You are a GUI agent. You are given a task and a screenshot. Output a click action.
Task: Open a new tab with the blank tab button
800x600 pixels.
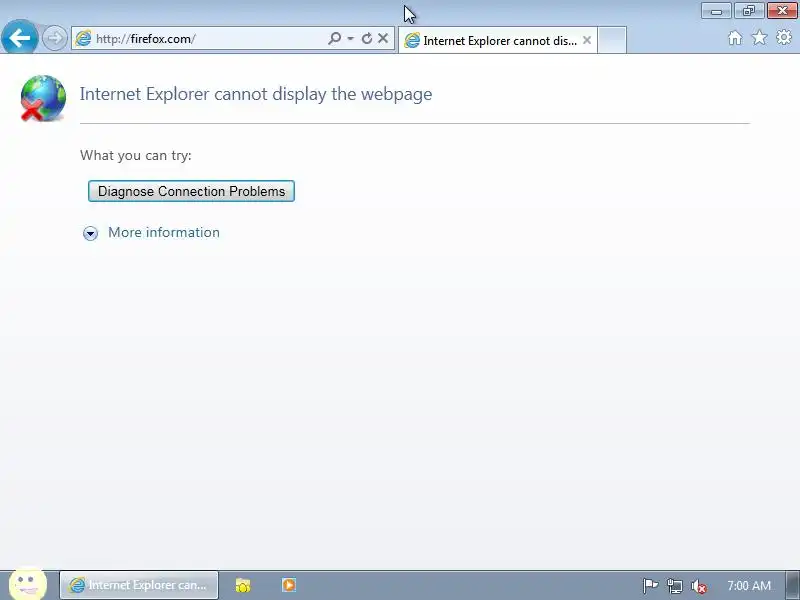click(x=612, y=40)
